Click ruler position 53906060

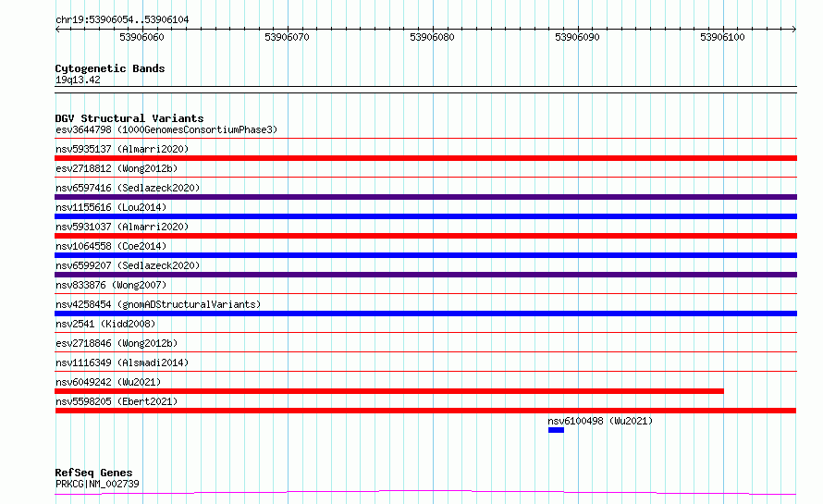pyautogui.click(x=141, y=37)
